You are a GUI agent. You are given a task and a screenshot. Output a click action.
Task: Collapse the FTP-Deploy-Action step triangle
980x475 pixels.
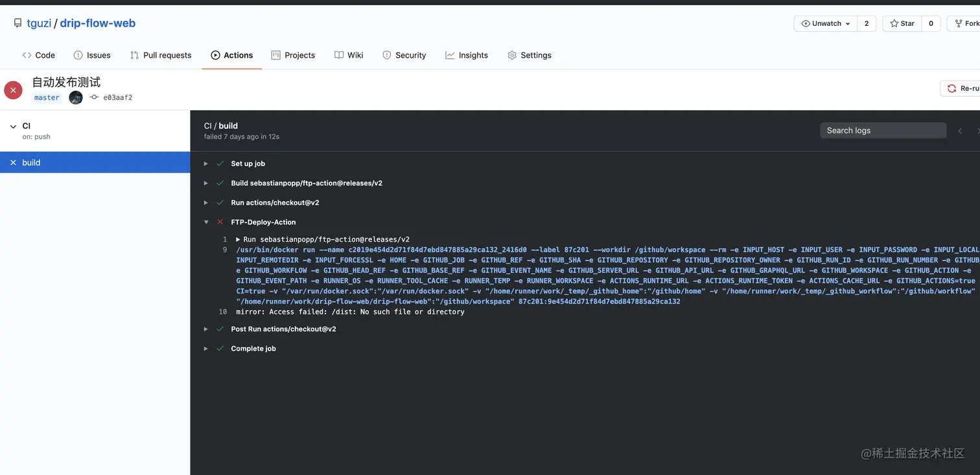click(206, 222)
